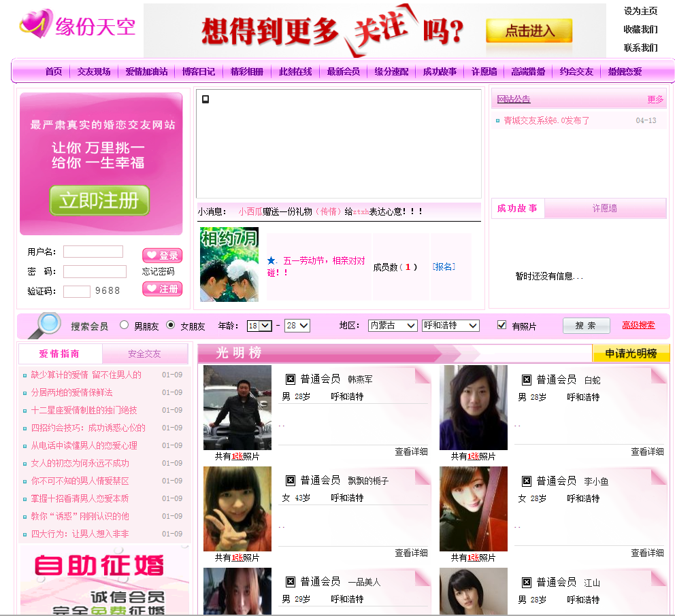
Task: Click the blue star icon next to 五一劳动节
Action: [271, 260]
